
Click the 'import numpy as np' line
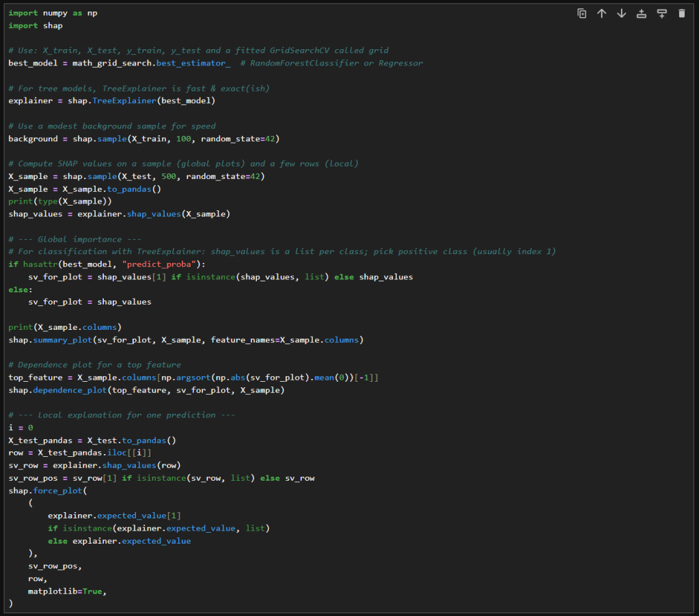53,13
